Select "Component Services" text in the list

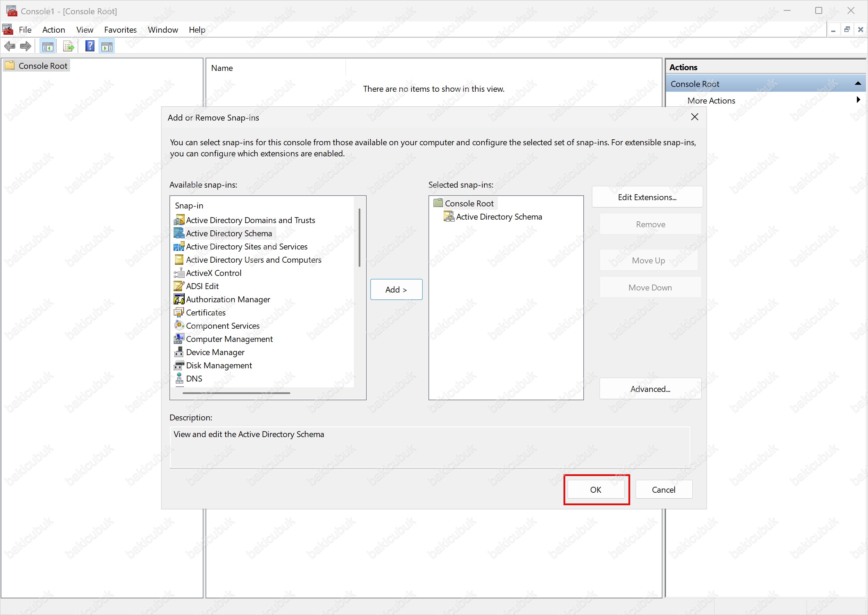[223, 326]
